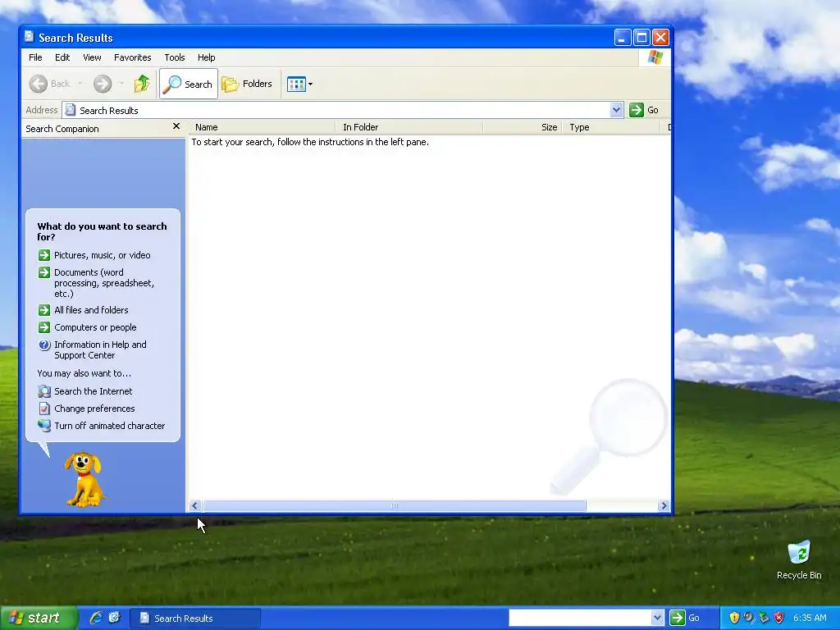
Task: Click Search Results title bar icon
Action: 30,36
